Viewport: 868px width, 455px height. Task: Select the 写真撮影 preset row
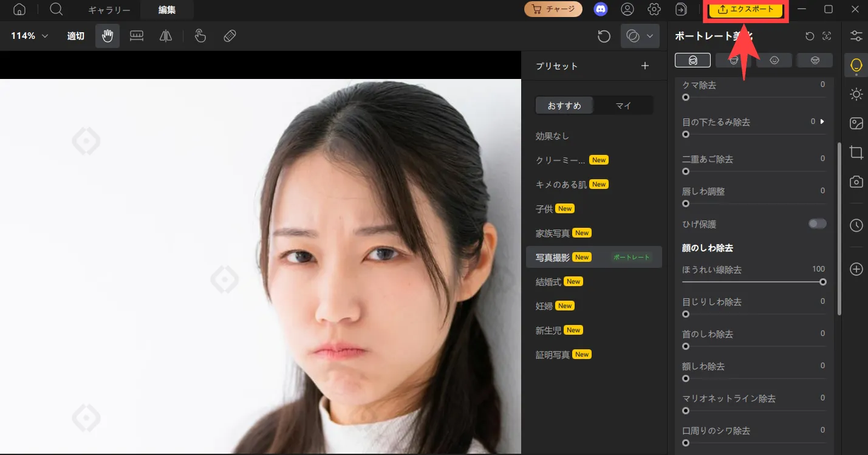594,258
